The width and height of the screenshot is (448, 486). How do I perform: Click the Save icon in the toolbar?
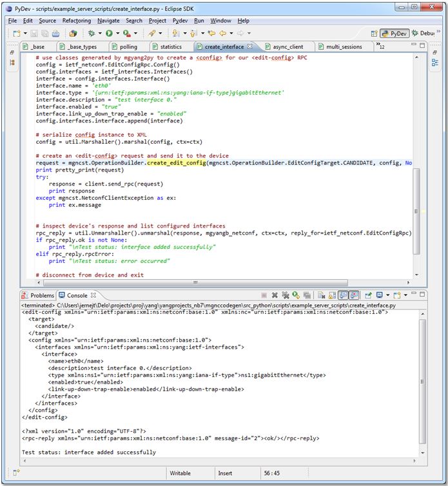point(34,33)
